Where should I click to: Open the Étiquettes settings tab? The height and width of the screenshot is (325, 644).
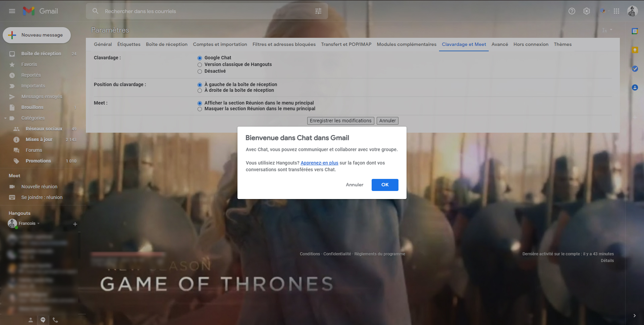[x=129, y=44]
